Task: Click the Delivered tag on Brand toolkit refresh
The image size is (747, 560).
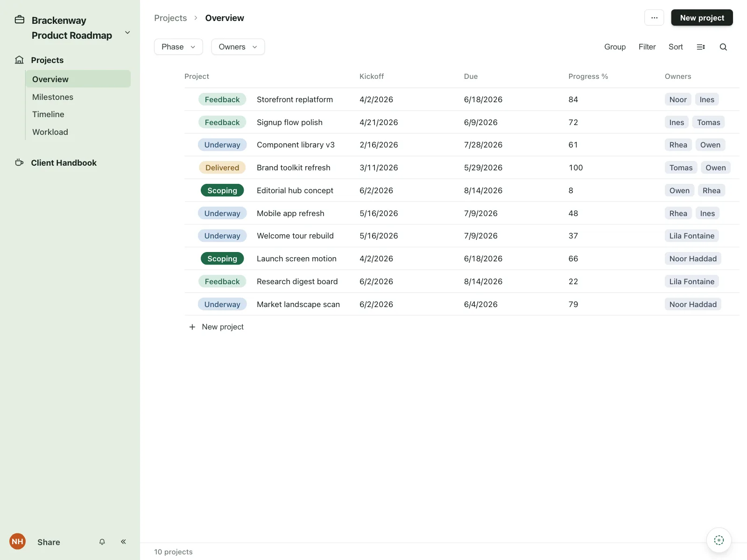Action: [x=222, y=168]
